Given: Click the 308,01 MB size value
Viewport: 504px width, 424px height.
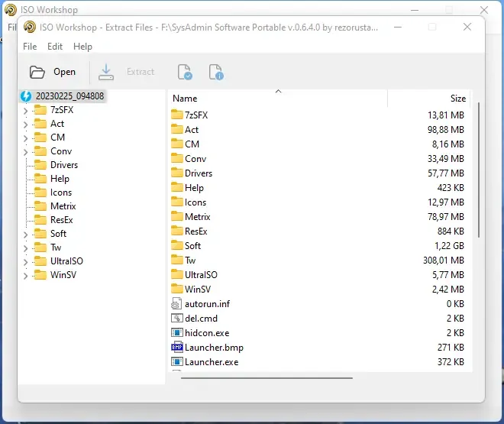Looking at the screenshot, I should [444, 260].
